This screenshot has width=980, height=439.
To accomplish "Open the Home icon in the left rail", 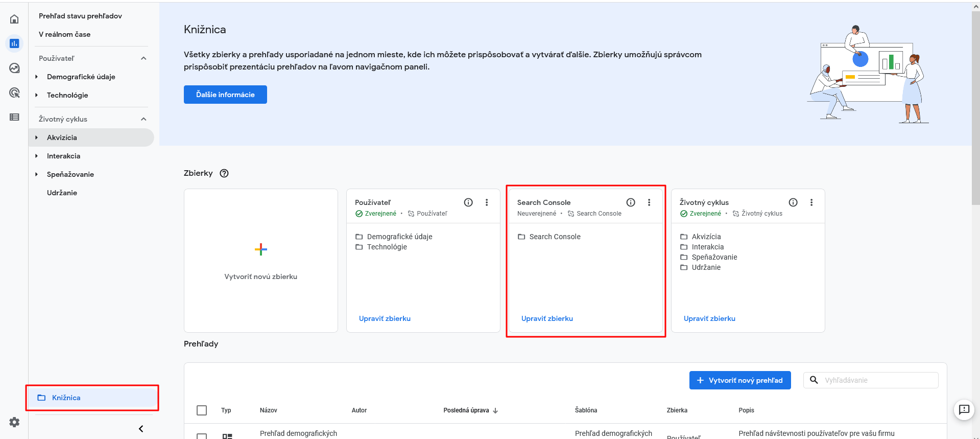I will [x=14, y=19].
